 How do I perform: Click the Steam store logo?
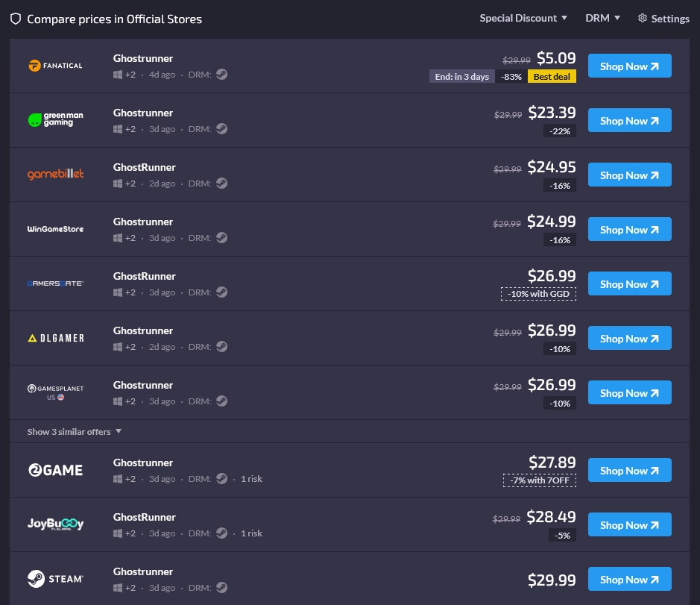(x=55, y=579)
